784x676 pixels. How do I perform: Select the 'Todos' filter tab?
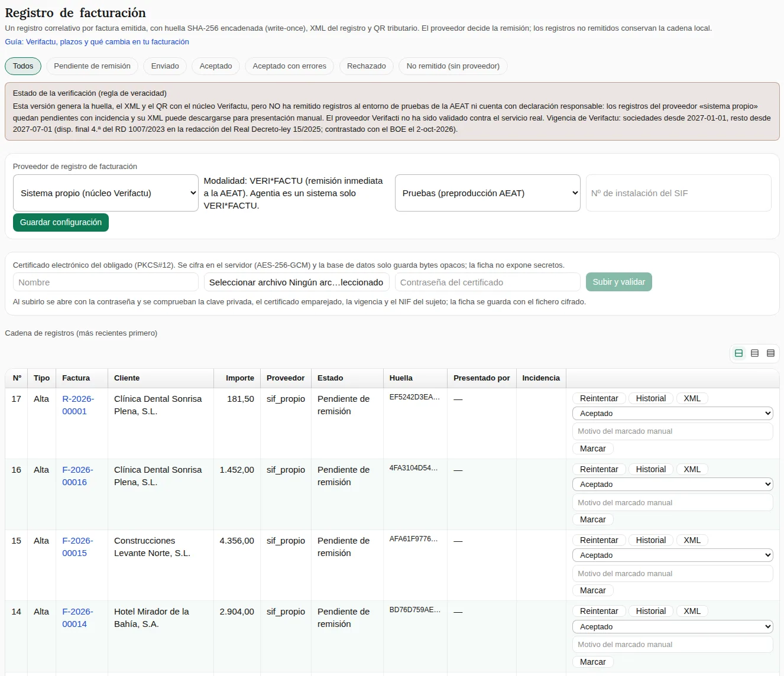click(x=23, y=66)
